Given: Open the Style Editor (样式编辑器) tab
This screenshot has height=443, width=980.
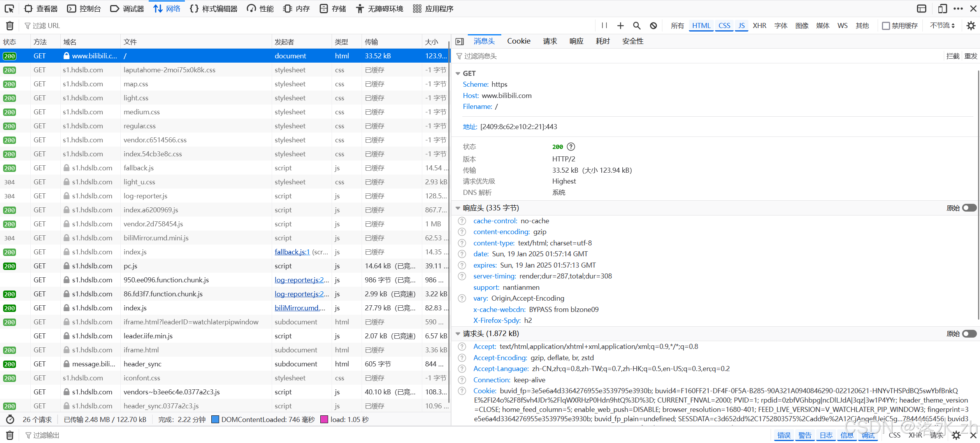Looking at the screenshot, I should tap(213, 9).
